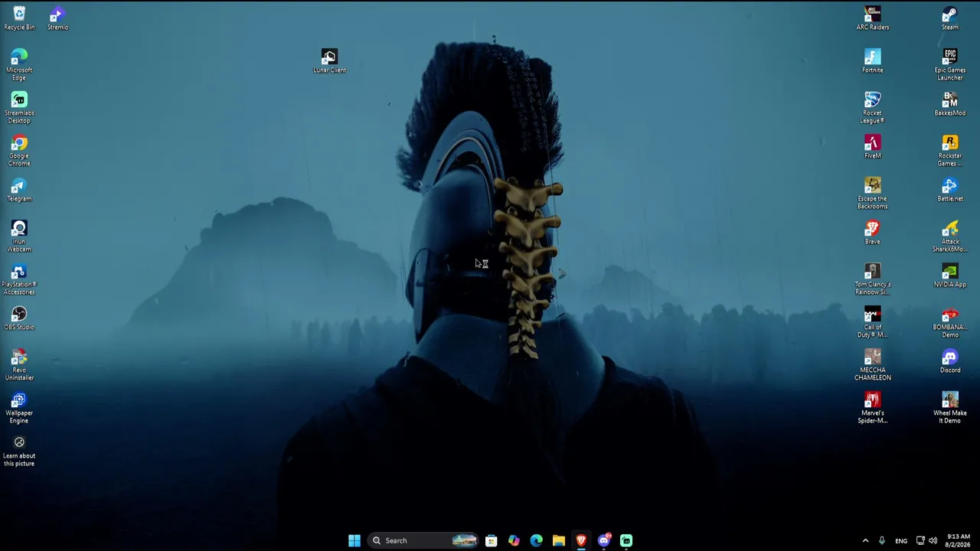Screen dimensions: 980x551
Task: Select the Telegram desktop shortcut
Action: coord(19,190)
